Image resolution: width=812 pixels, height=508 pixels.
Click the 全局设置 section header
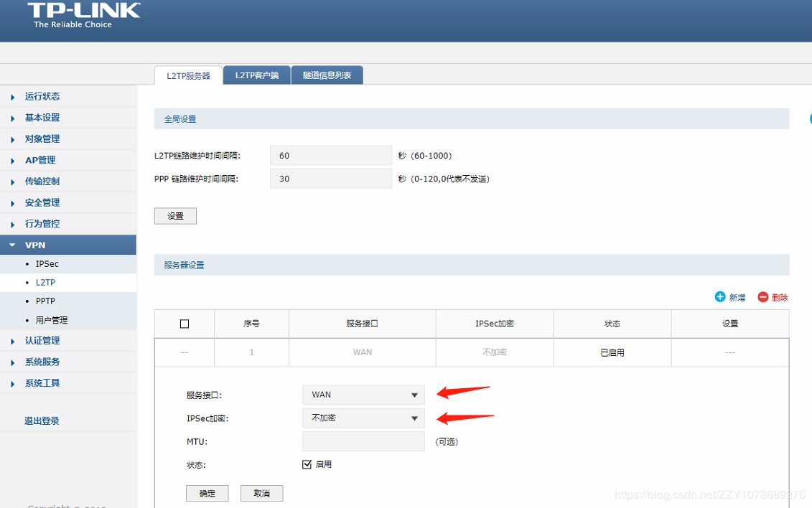pyautogui.click(x=472, y=118)
